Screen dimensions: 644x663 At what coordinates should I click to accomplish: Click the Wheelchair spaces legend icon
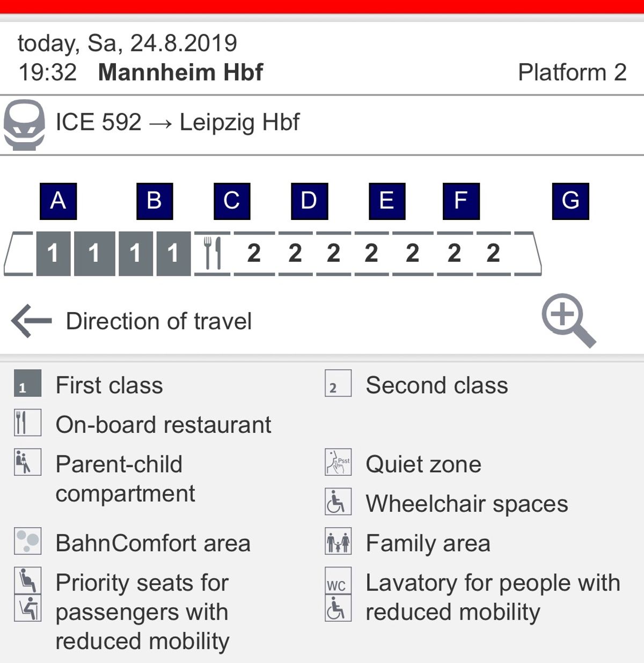338,502
